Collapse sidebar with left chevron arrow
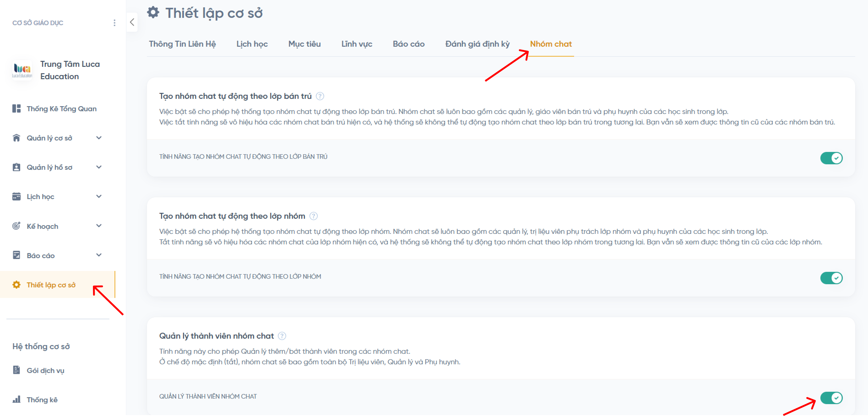The width and height of the screenshot is (868, 416). [132, 22]
